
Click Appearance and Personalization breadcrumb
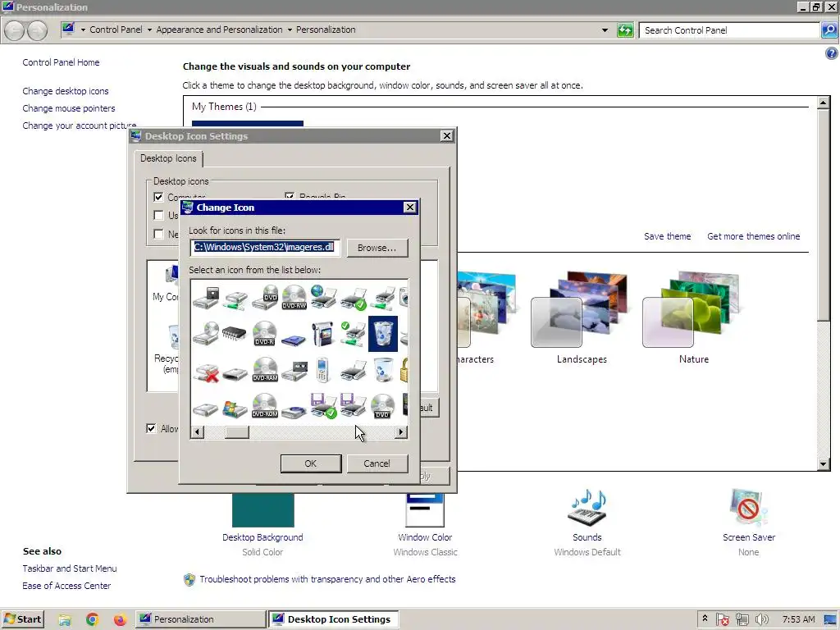point(219,30)
